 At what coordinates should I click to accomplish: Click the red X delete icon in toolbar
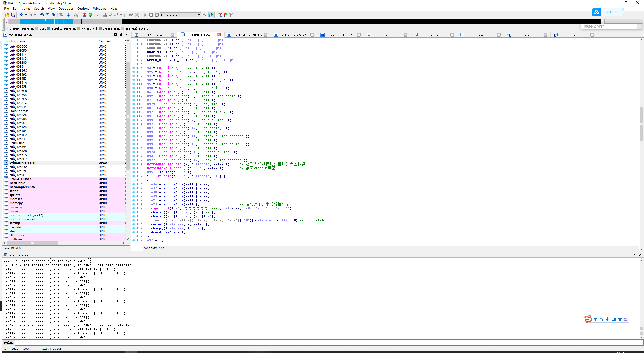coord(137,15)
